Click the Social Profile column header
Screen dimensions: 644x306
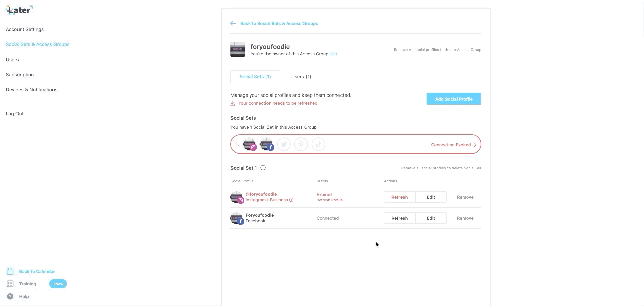[x=242, y=181]
